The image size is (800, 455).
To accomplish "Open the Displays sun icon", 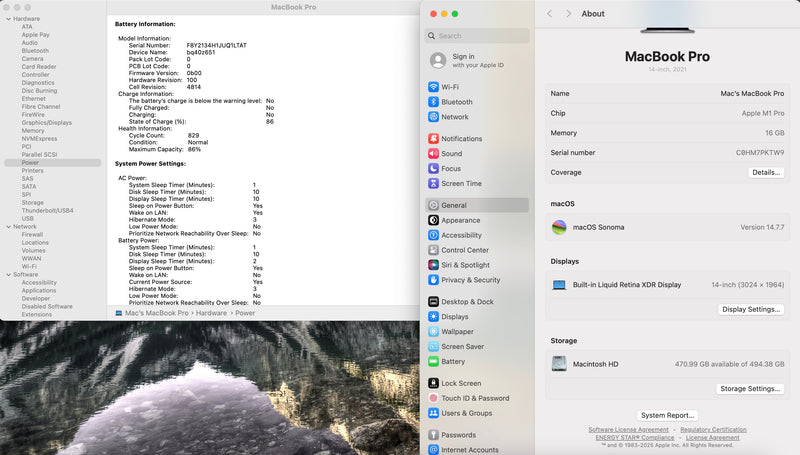I will [433, 316].
